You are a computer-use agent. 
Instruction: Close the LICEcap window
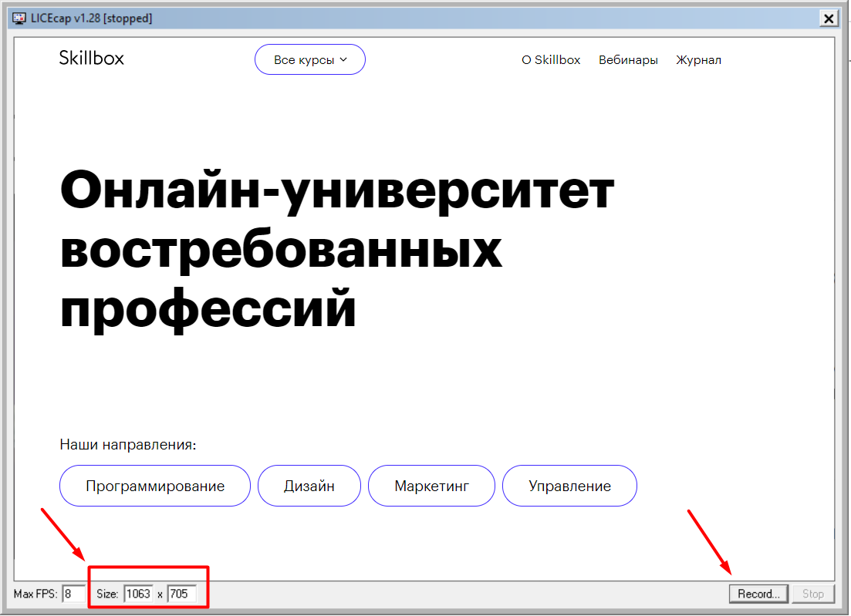pyautogui.click(x=828, y=19)
